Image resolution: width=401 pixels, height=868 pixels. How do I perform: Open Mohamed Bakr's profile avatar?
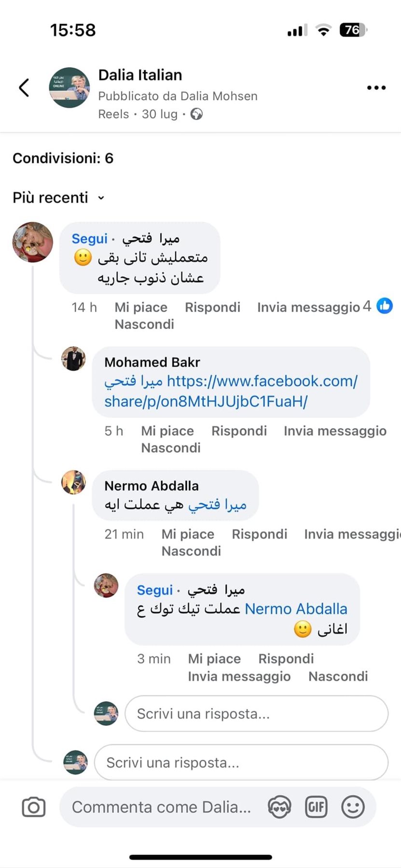(x=73, y=359)
